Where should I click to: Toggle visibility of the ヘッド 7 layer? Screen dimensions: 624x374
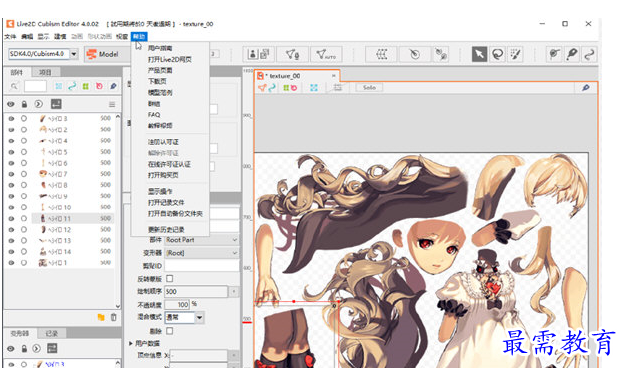[x=11, y=174]
